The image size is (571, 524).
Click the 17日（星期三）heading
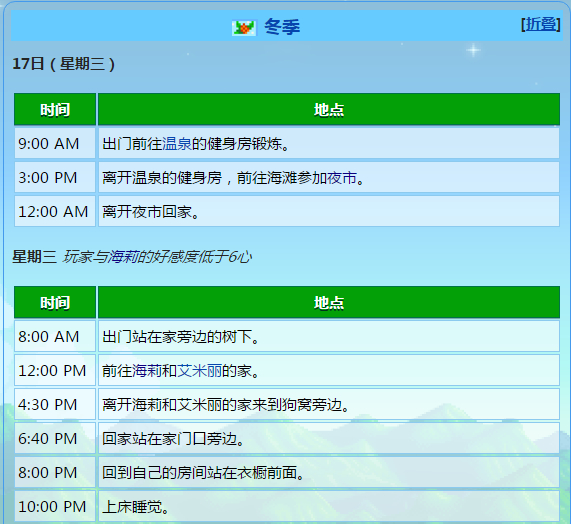(64, 64)
